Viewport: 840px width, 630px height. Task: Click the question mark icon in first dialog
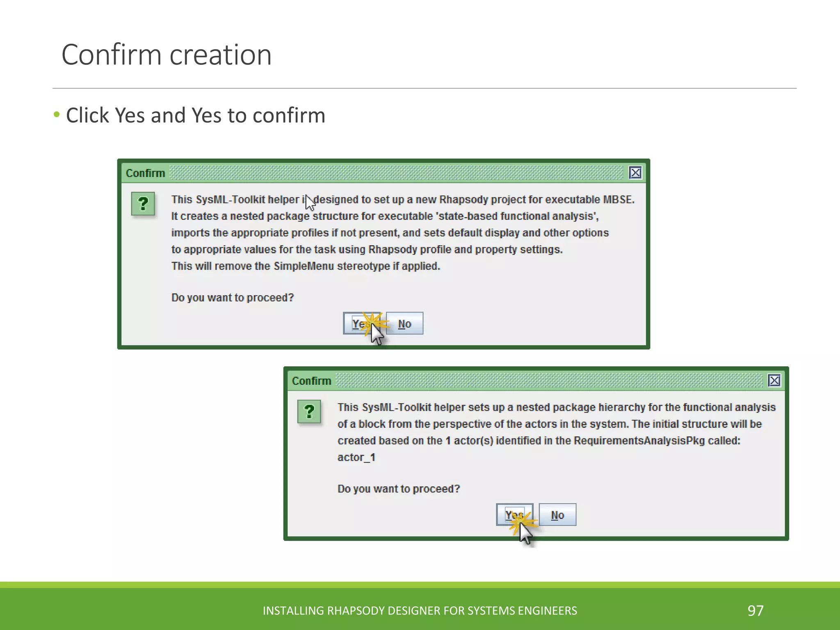143,204
